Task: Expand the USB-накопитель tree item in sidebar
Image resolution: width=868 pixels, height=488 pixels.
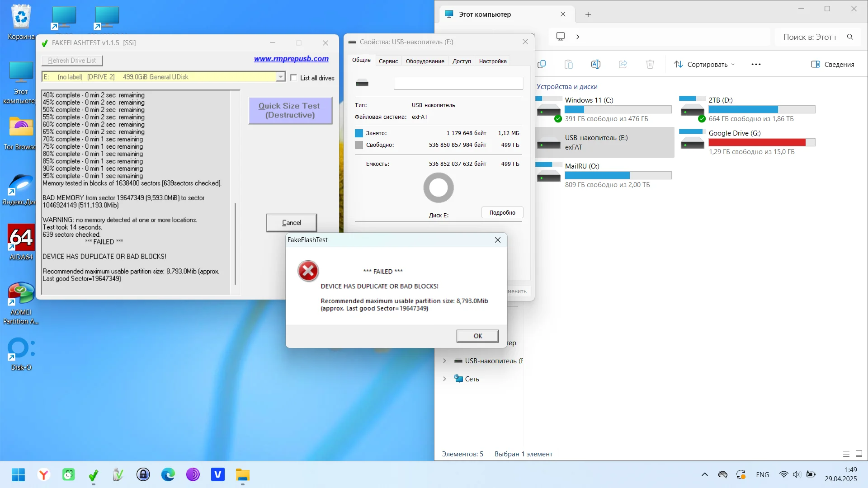Action: [444, 361]
